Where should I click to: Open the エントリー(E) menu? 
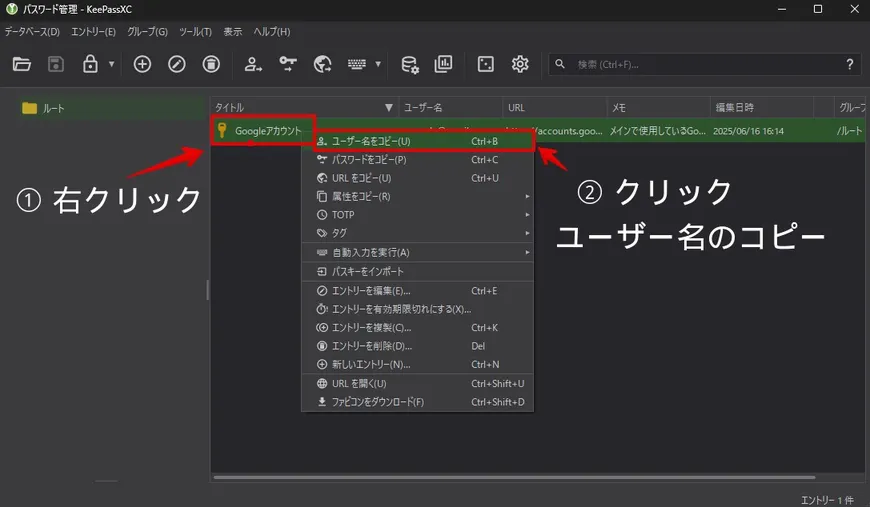click(x=93, y=32)
